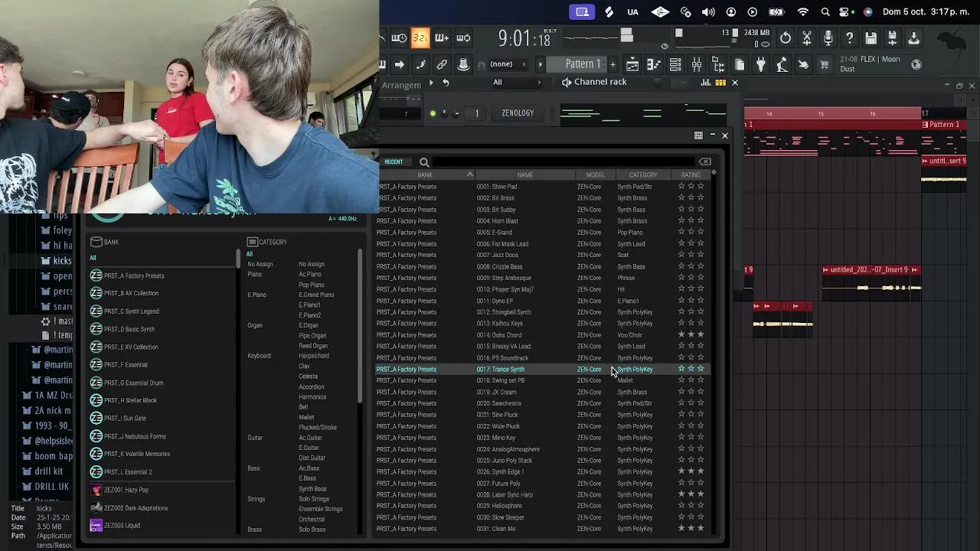
Task: Sort presets by NAME column header
Action: (524, 175)
